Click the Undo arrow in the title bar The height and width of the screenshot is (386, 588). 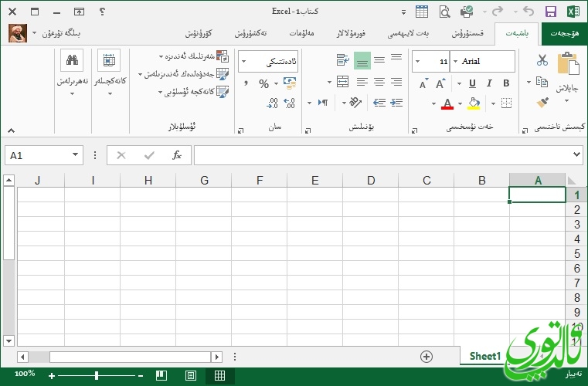click(529, 12)
